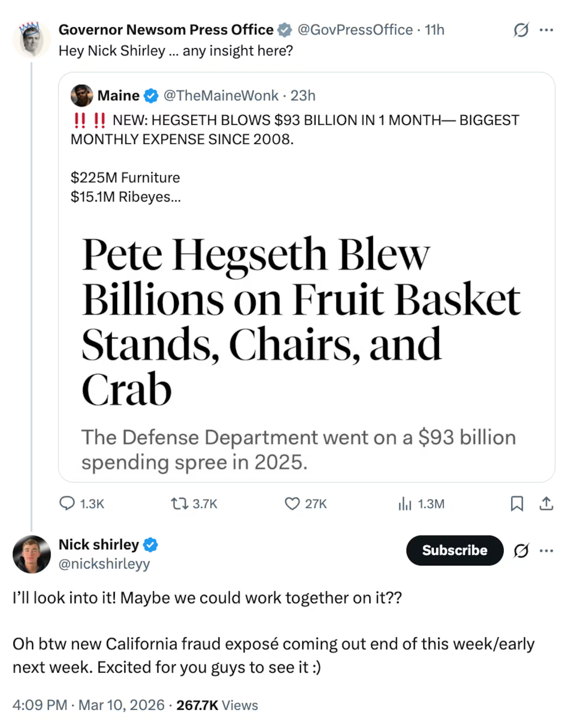Click the share upload icon
Image resolution: width=568 pixels, height=728 pixels.
(x=546, y=504)
